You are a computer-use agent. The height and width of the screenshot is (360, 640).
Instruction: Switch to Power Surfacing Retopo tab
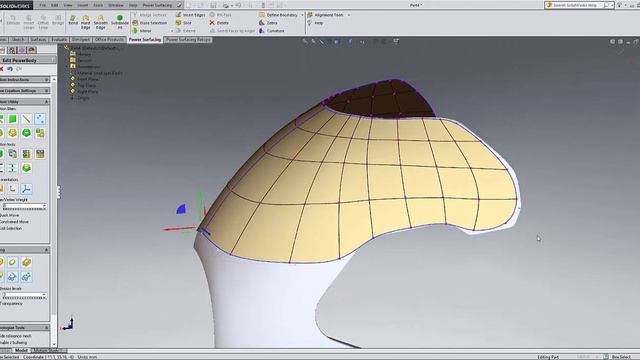[x=188, y=40]
